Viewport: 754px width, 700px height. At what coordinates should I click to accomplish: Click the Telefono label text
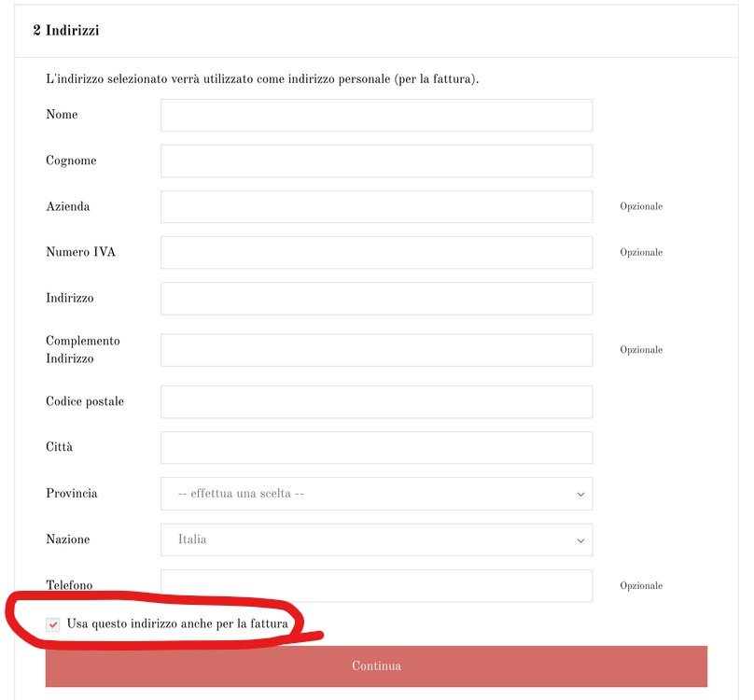(x=69, y=585)
